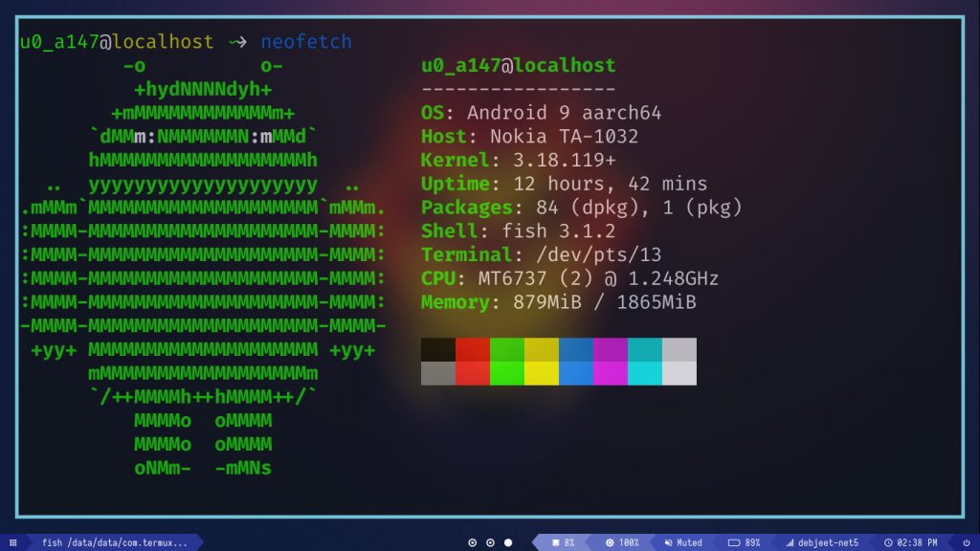980x551 pixels.
Task: Click the dark black top-row color block
Action: (x=438, y=350)
